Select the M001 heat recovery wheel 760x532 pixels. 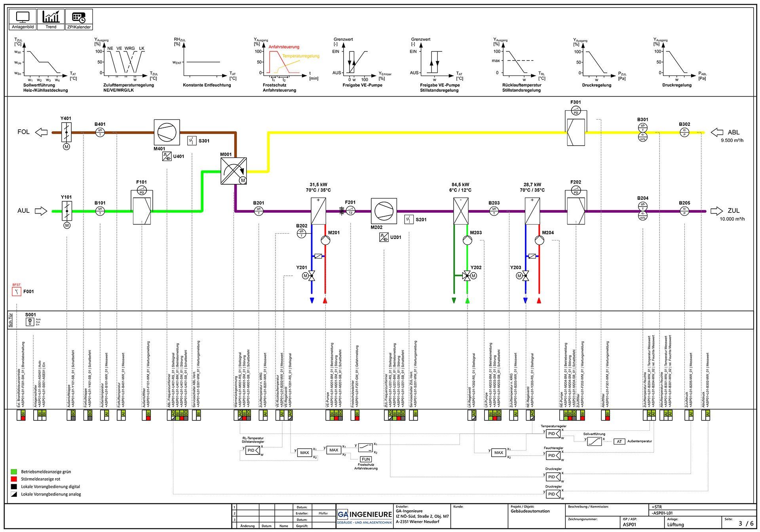pyautogui.click(x=234, y=171)
